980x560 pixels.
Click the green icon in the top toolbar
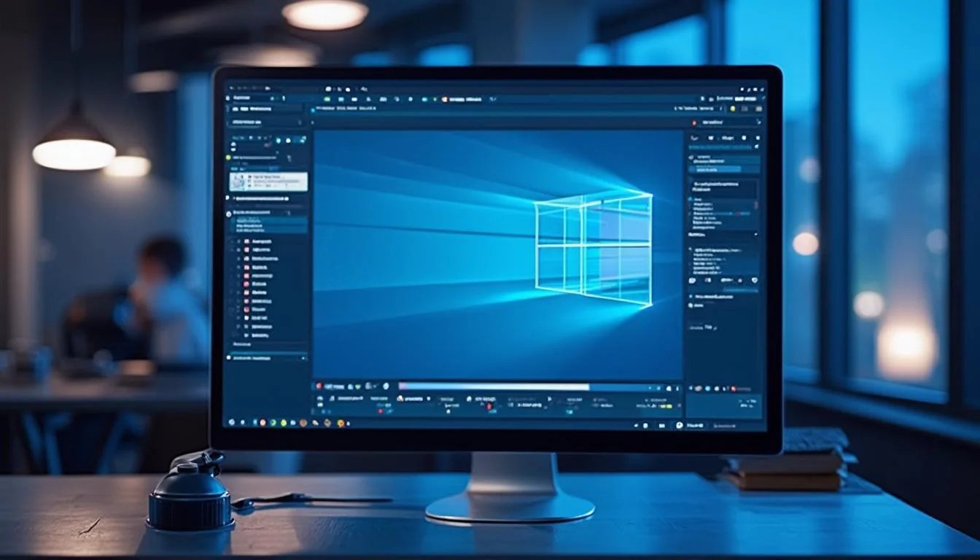[x=327, y=98]
